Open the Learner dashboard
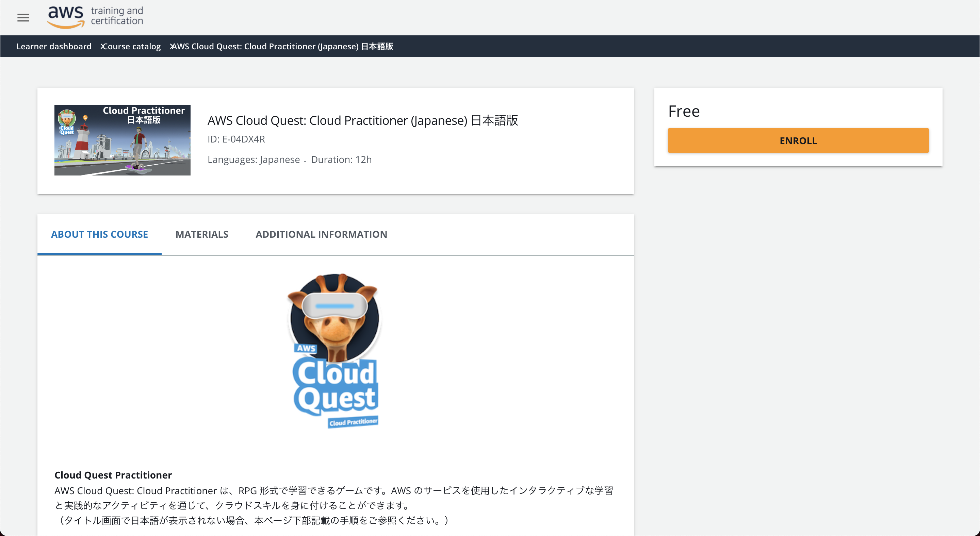The height and width of the screenshot is (536, 980). tap(54, 46)
